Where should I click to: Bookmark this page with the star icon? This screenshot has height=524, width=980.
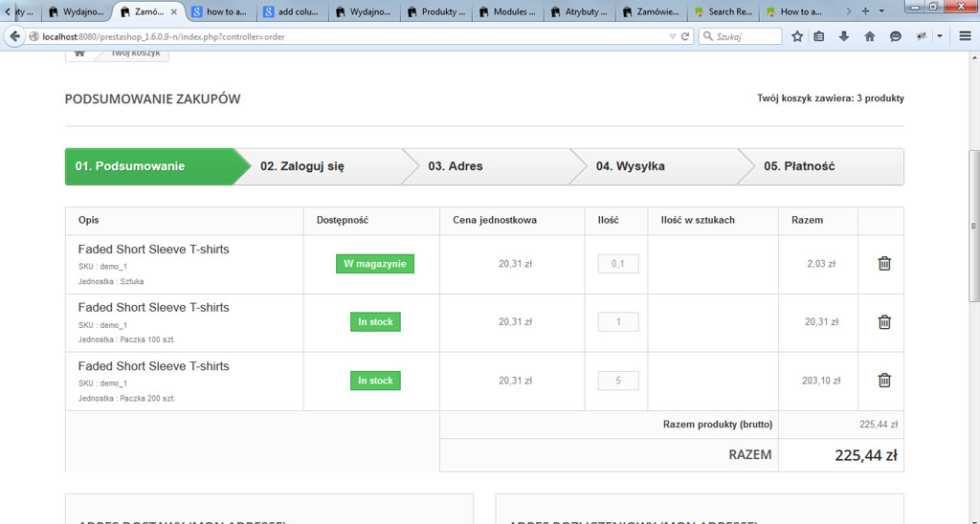click(797, 37)
